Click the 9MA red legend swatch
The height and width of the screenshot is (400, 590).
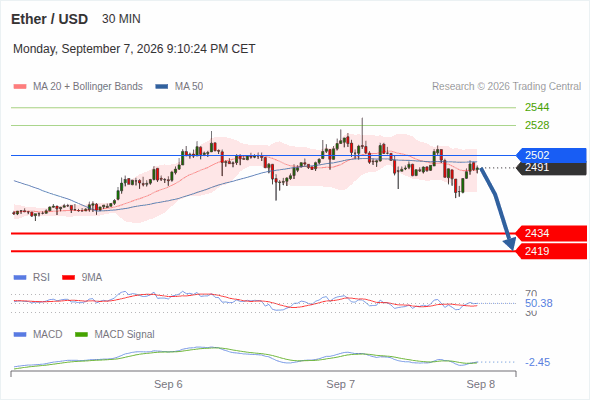tap(68, 278)
